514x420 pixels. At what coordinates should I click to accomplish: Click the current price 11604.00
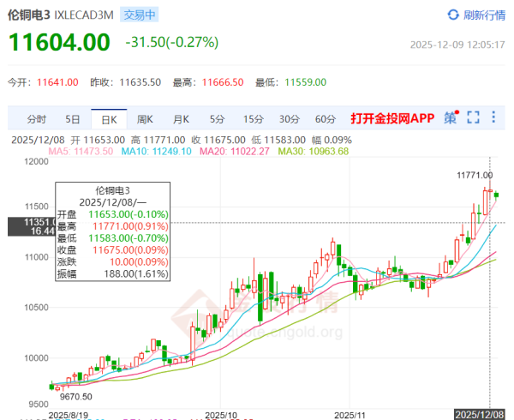[x=59, y=42]
